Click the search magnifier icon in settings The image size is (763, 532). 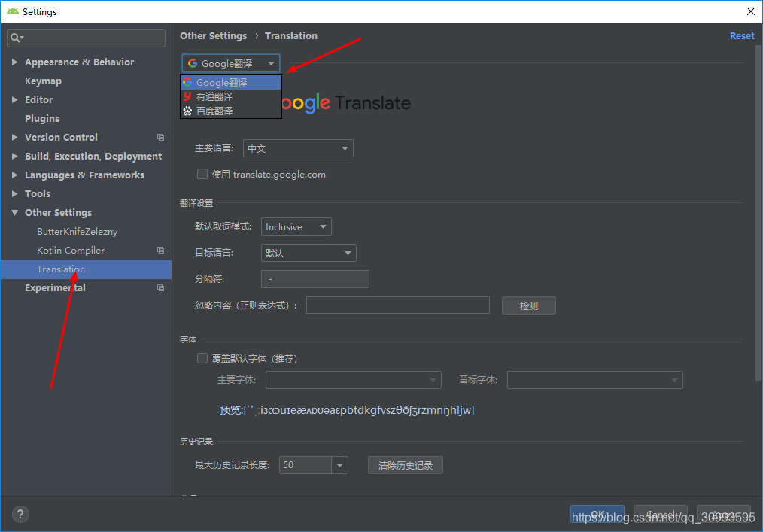(x=15, y=38)
